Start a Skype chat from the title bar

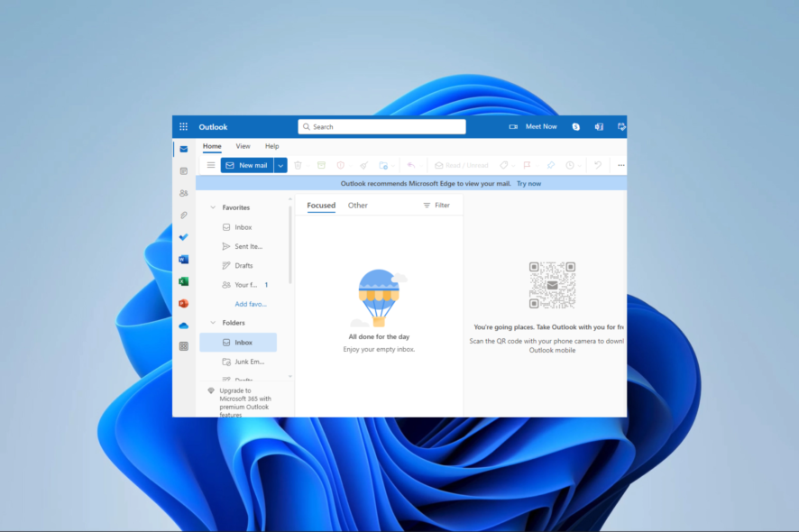point(574,126)
